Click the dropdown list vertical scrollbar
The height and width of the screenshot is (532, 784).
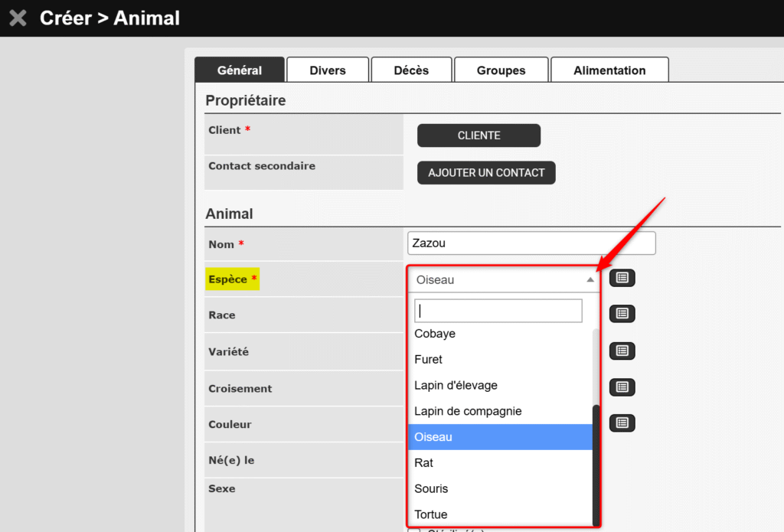click(x=596, y=459)
